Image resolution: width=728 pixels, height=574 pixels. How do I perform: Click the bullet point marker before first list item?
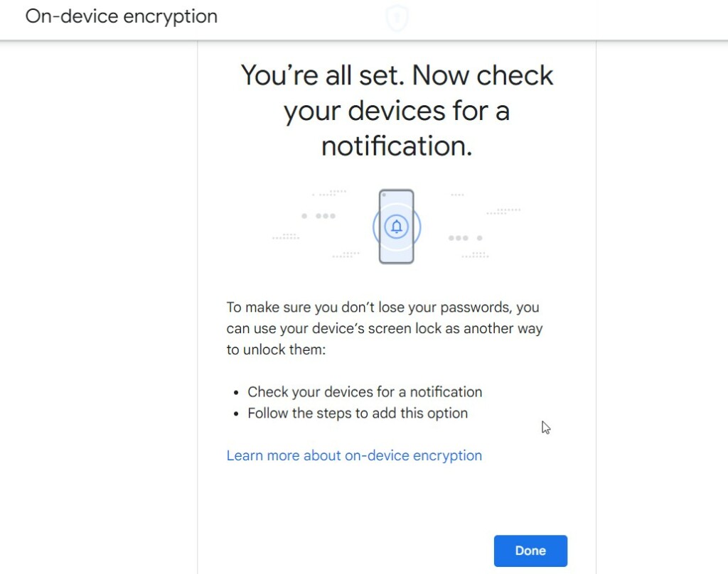(x=235, y=391)
